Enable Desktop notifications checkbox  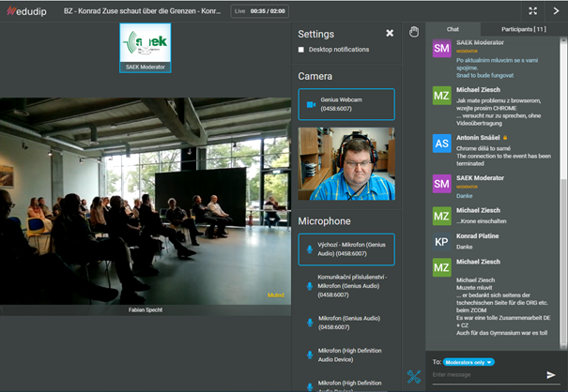tap(301, 50)
